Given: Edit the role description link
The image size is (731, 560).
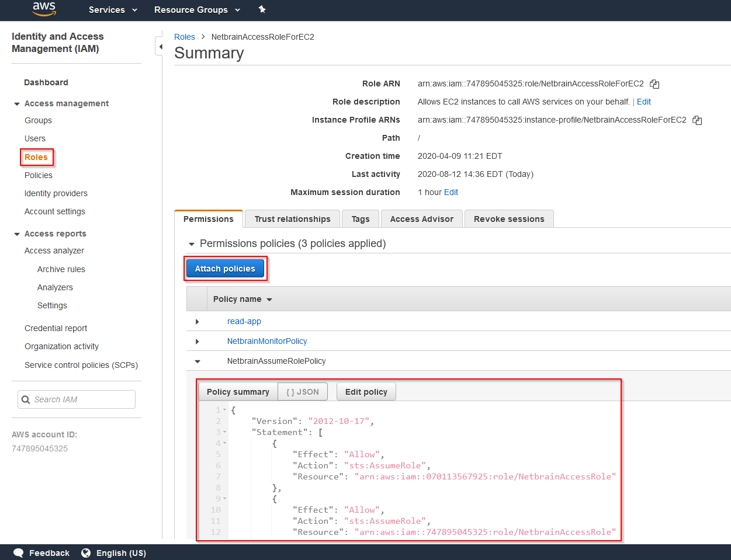Looking at the screenshot, I should 644,102.
